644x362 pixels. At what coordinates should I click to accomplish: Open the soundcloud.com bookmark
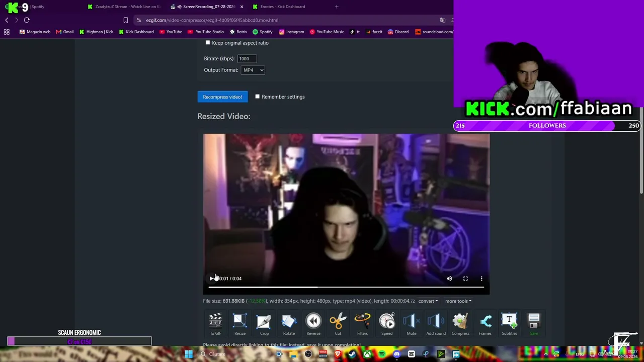[434, 32]
